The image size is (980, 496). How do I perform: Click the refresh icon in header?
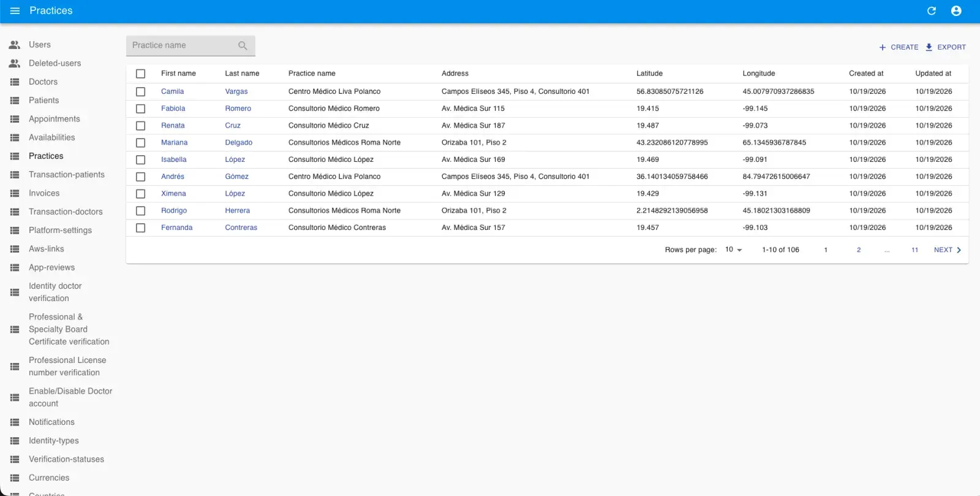tap(932, 11)
